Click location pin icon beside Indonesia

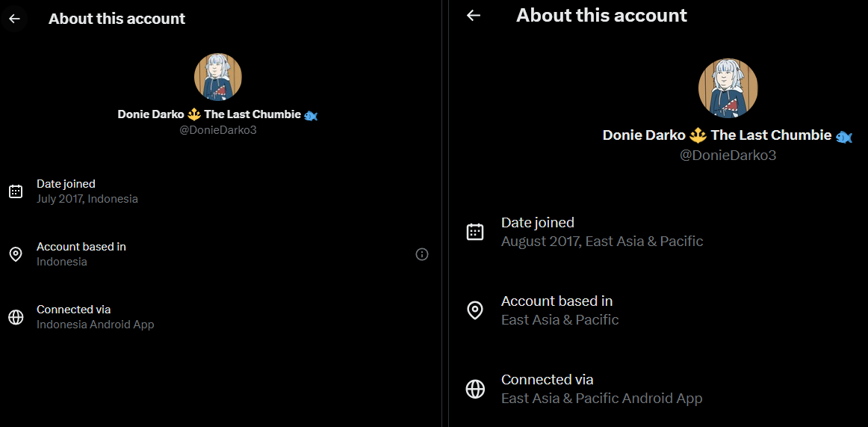click(x=16, y=254)
